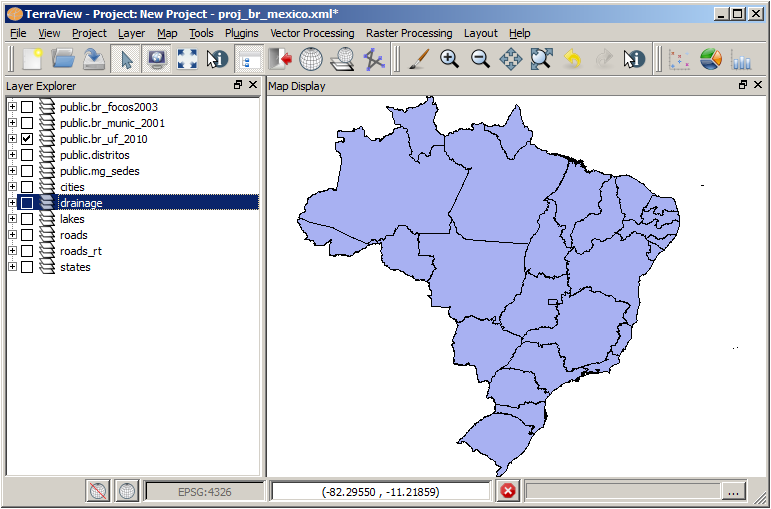Float the Map Display panel

743,85
